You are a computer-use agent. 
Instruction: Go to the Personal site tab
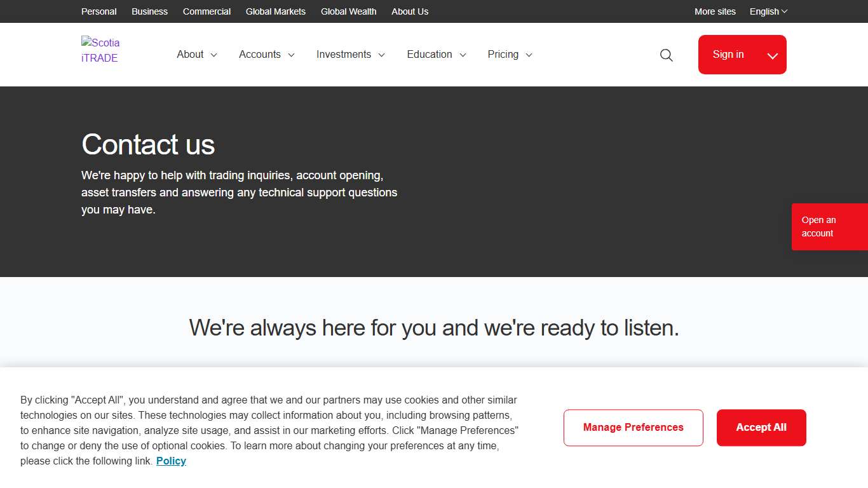point(98,11)
